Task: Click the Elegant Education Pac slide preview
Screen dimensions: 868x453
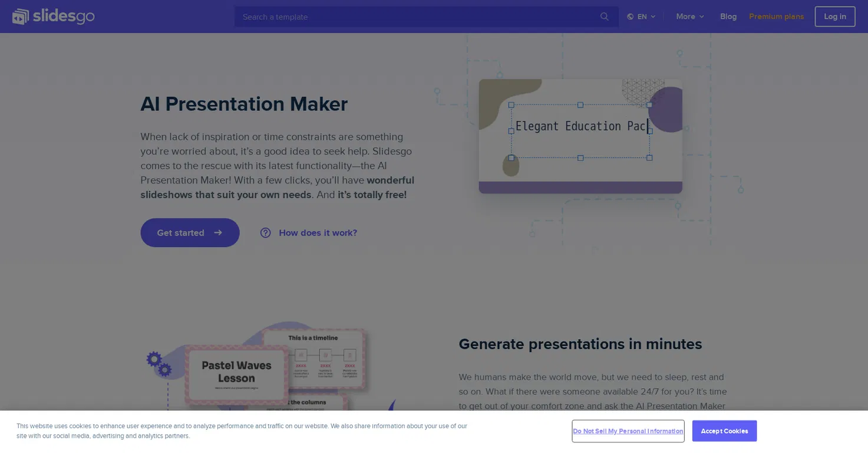Action: tap(580, 136)
